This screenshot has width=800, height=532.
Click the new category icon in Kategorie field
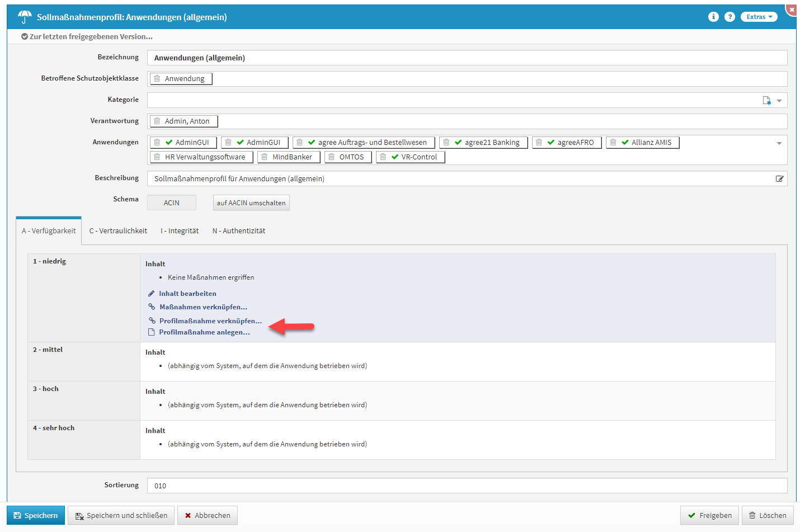[766, 101]
